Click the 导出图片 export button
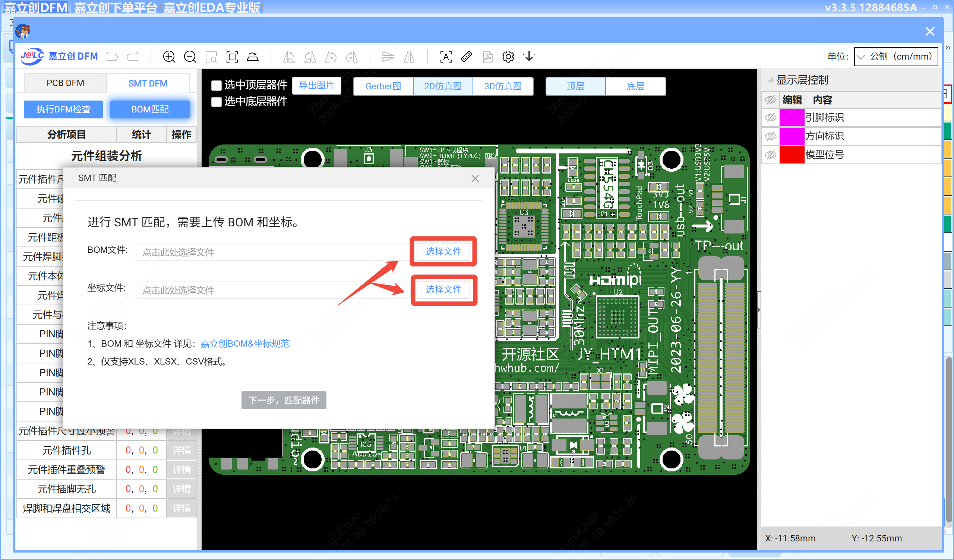954x560 pixels. tap(316, 86)
